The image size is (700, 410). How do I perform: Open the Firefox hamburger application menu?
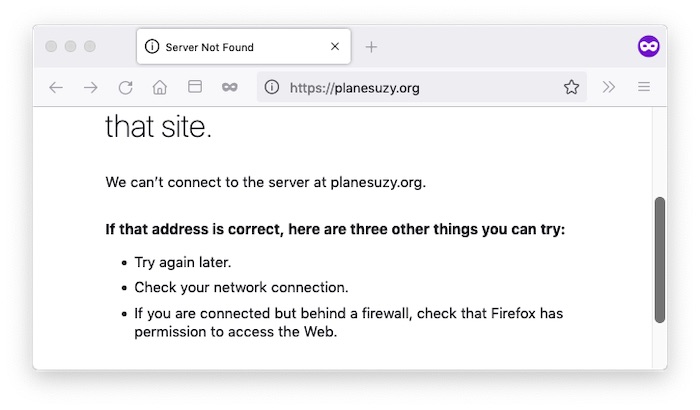coord(644,87)
